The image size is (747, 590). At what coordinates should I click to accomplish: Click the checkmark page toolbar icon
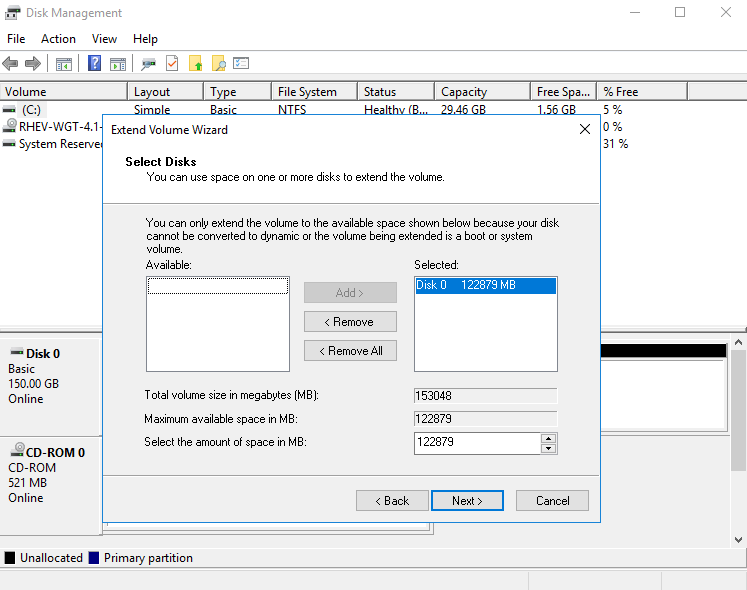coord(172,64)
